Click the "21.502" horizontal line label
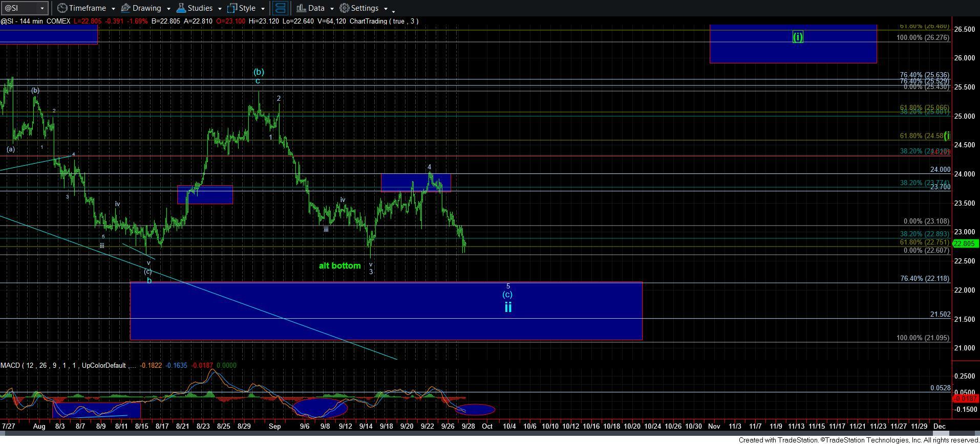The image size is (980, 444). pos(940,315)
